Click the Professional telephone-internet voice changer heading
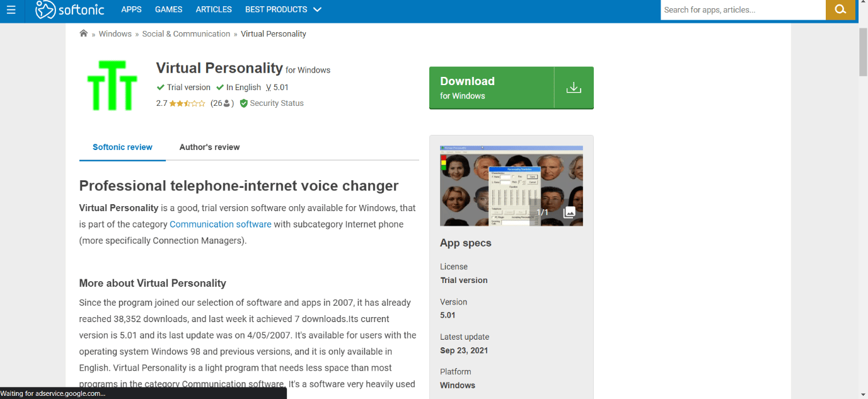The height and width of the screenshot is (399, 868). tap(239, 186)
